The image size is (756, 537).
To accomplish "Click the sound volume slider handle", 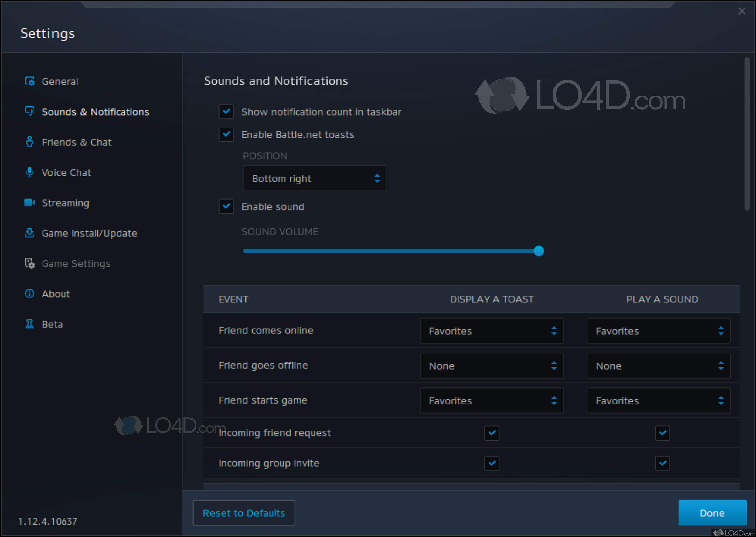I will point(539,251).
